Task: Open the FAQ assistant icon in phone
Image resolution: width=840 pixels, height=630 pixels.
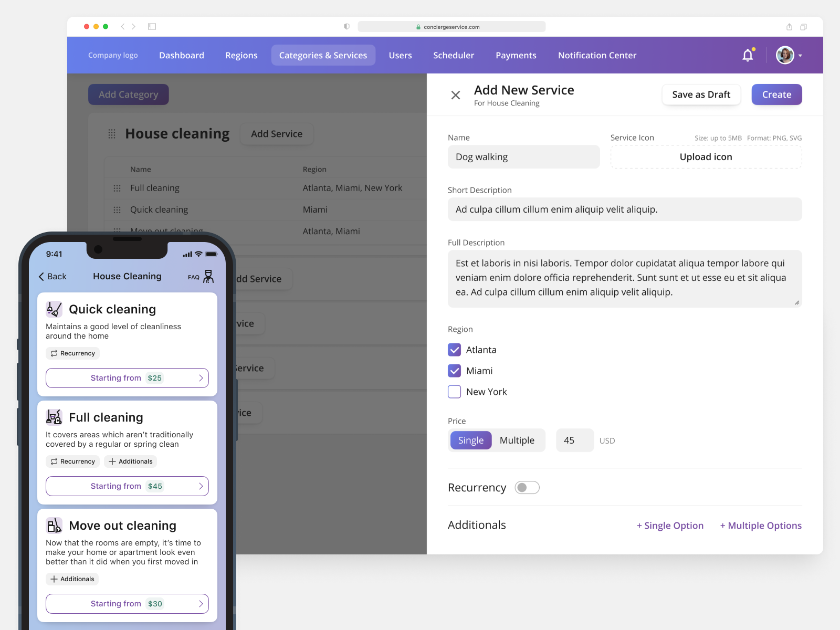Action: (208, 276)
